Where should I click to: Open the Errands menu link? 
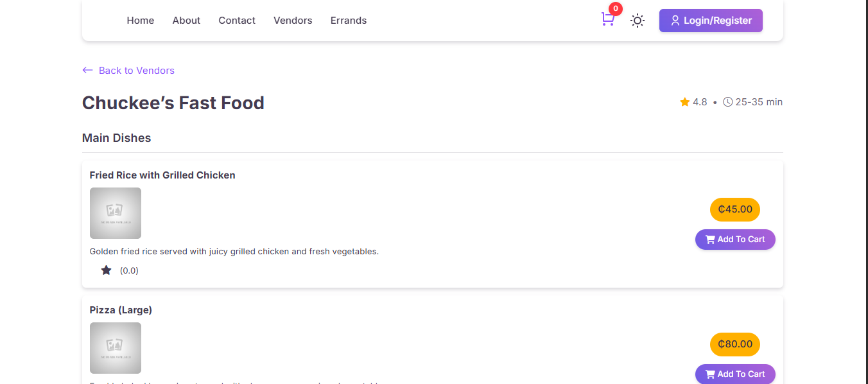[x=349, y=21]
